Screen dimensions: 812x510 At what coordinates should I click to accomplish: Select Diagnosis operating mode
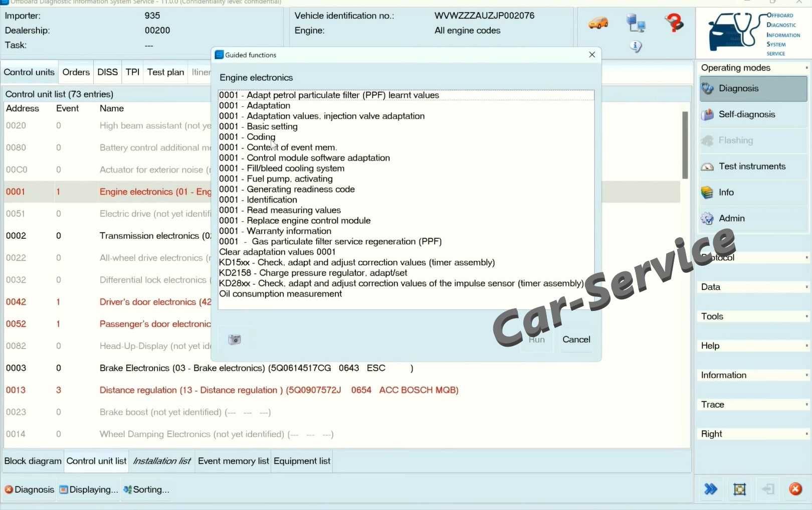point(753,88)
